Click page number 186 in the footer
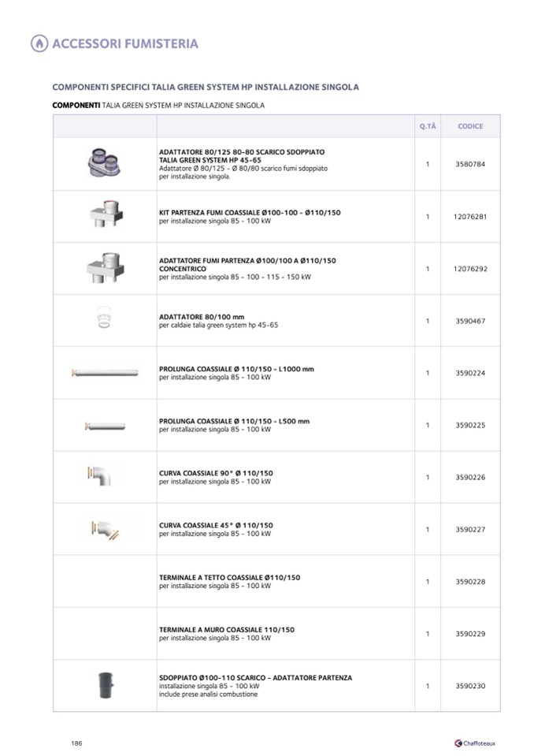Viewport: 534px width, 756px height. [x=76, y=743]
